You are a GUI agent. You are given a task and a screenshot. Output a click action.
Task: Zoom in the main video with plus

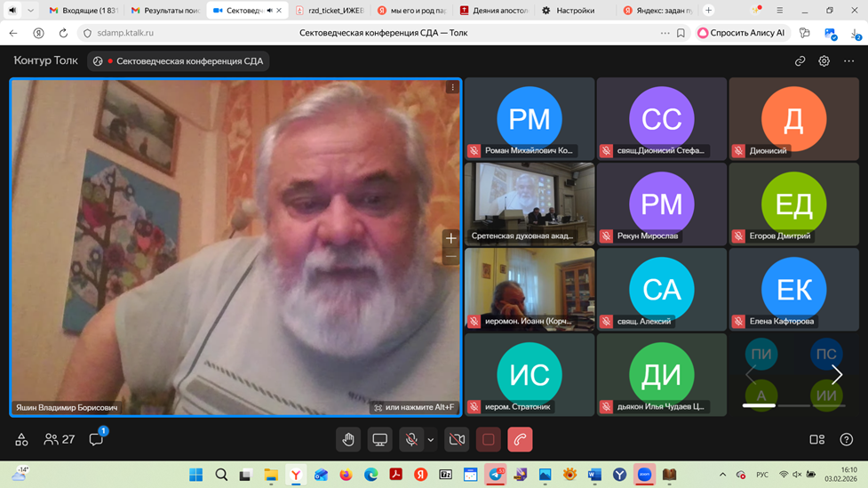point(450,238)
